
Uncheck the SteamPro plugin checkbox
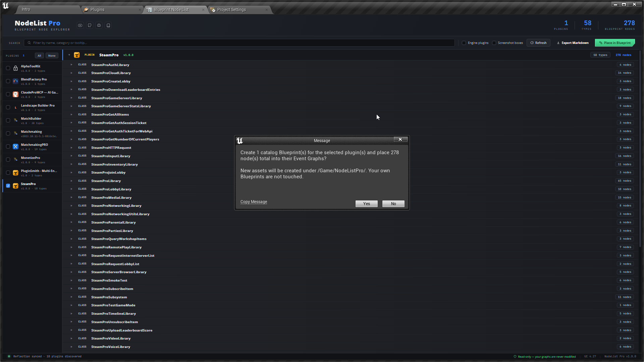[8, 186]
